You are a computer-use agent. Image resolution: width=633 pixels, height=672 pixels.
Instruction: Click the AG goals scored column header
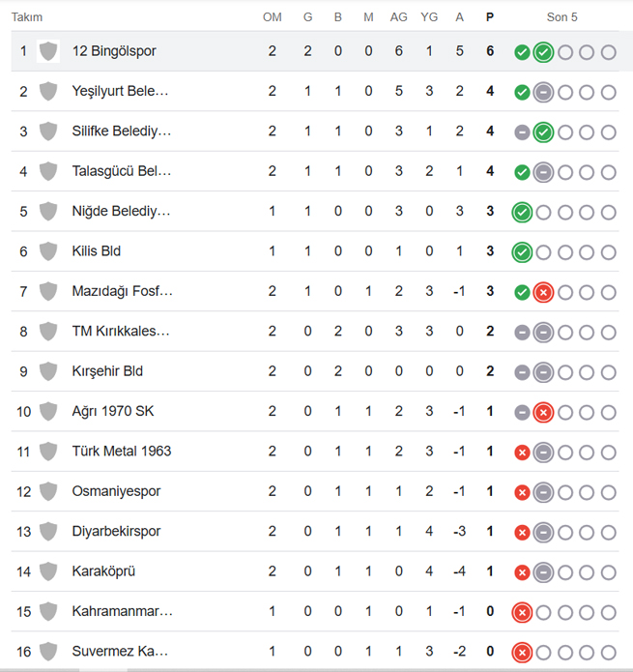click(398, 17)
